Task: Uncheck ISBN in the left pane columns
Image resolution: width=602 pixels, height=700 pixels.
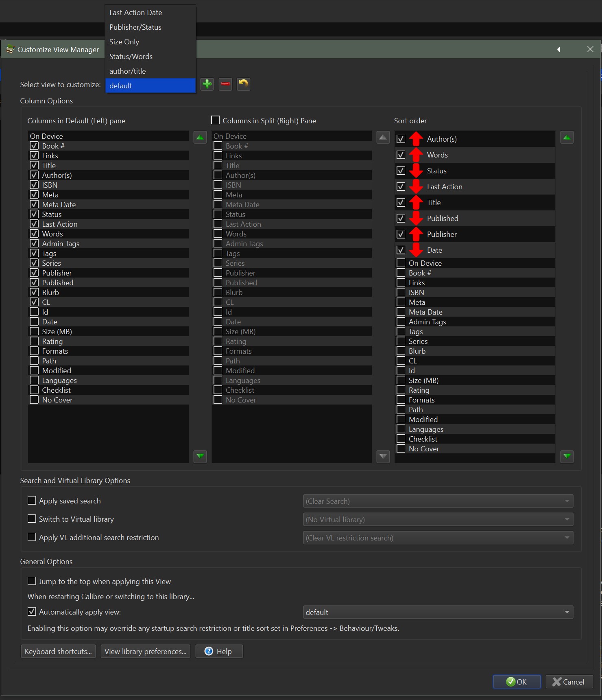Action: tap(35, 185)
